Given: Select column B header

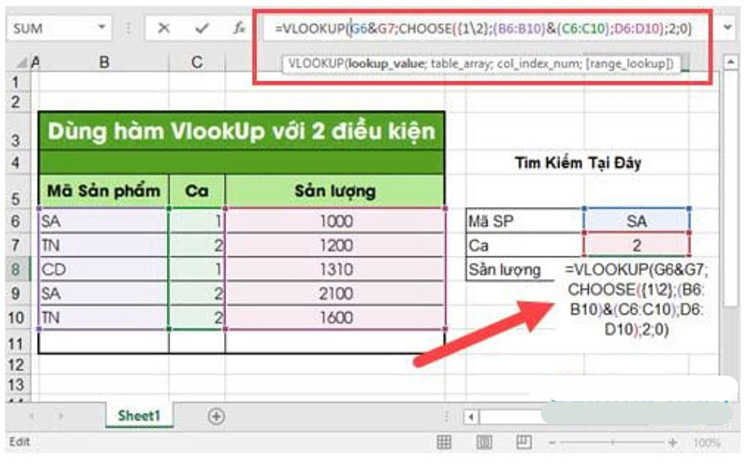Looking at the screenshot, I should pos(104,62).
